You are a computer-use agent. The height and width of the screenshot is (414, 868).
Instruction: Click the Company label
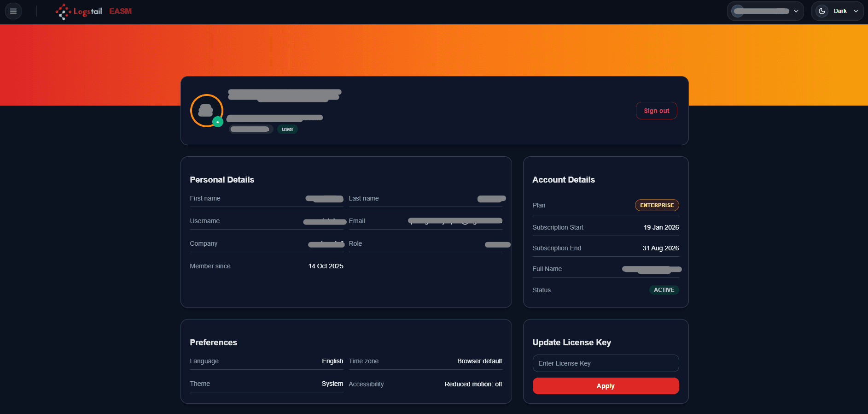click(x=204, y=243)
